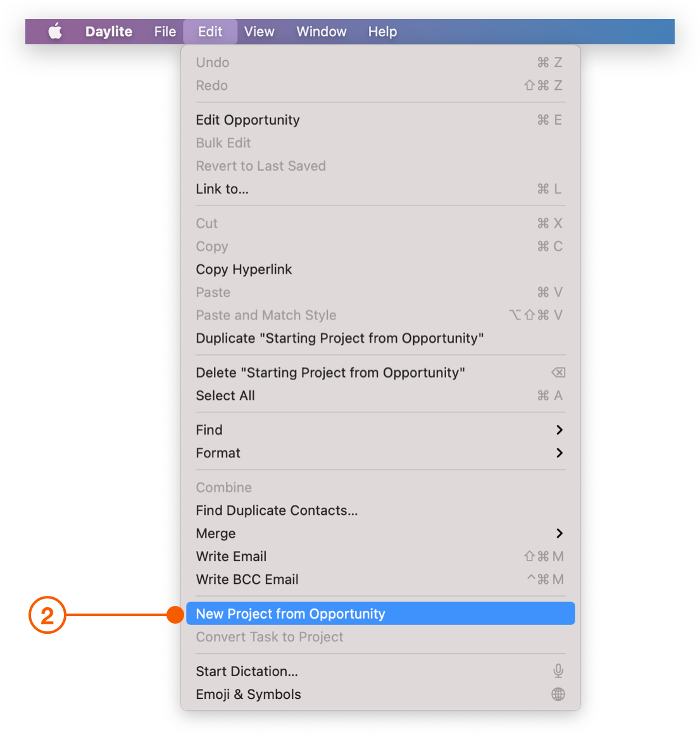Viewport: 700px width, 735px height.
Task: Expand the Format submenu arrow
Action: point(559,453)
